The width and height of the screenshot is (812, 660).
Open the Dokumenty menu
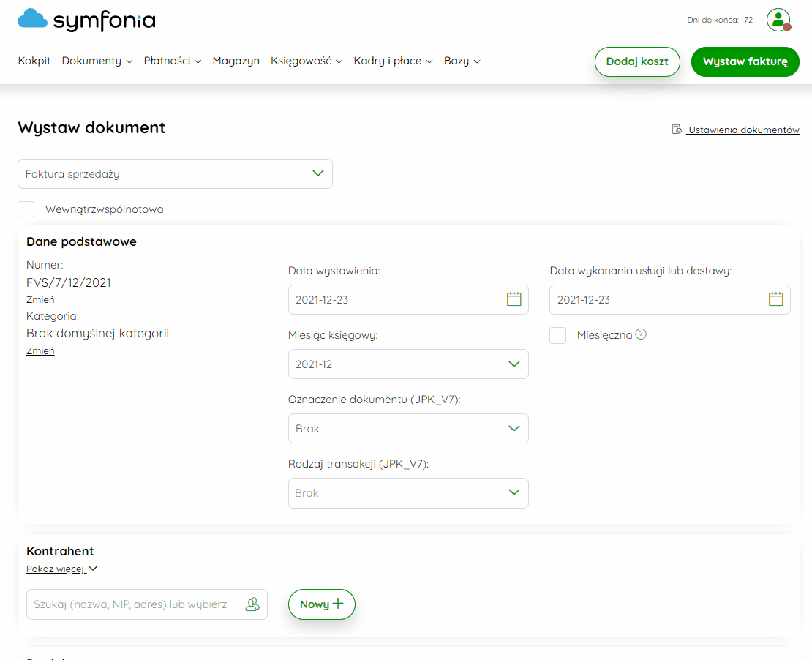coord(97,61)
